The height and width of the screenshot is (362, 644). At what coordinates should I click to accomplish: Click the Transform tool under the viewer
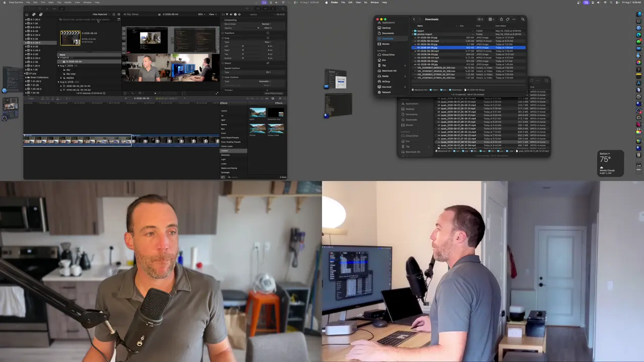tap(126, 93)
